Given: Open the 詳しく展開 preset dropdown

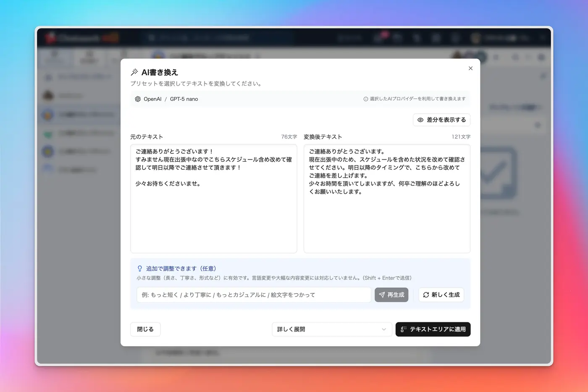Looking at the screenshot, I should 332,329.
